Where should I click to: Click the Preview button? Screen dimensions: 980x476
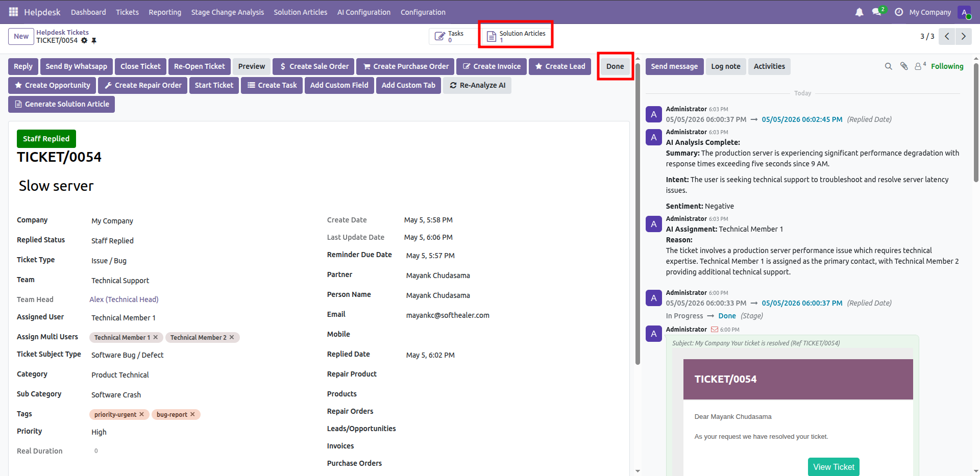252,66
